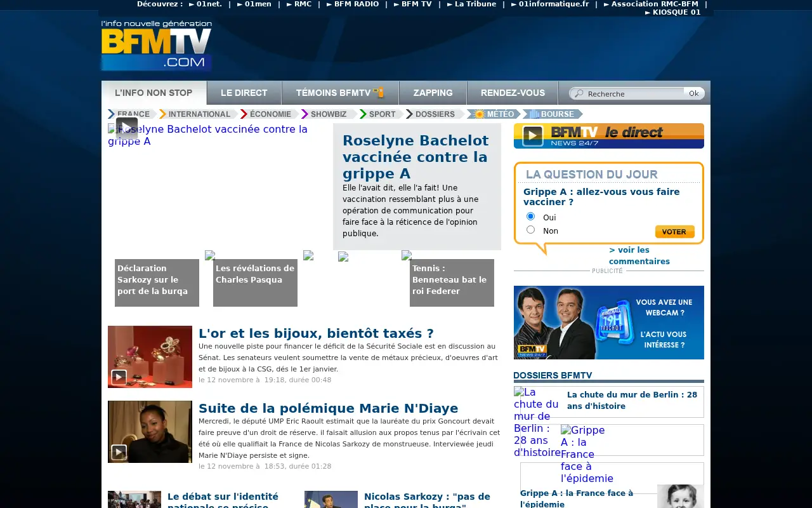Open the Association RMC-BFM link
Viewport: 812px width, 508px height.
(x=651, y=4)
